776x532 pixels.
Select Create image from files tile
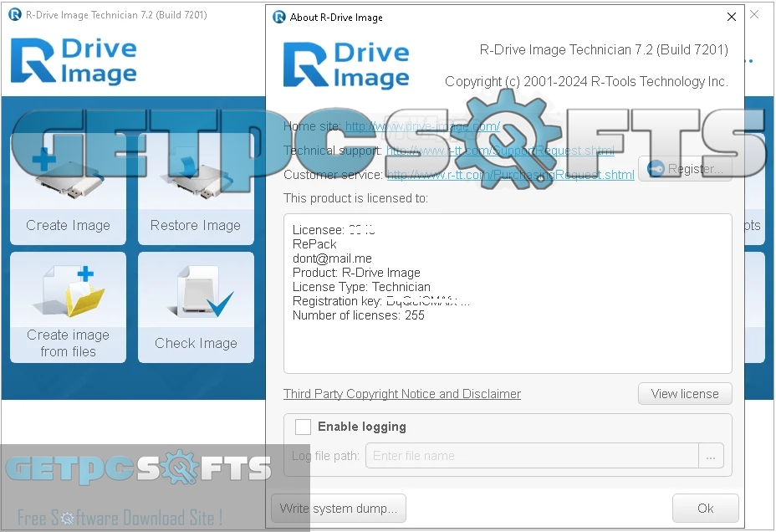pos(68,307)
